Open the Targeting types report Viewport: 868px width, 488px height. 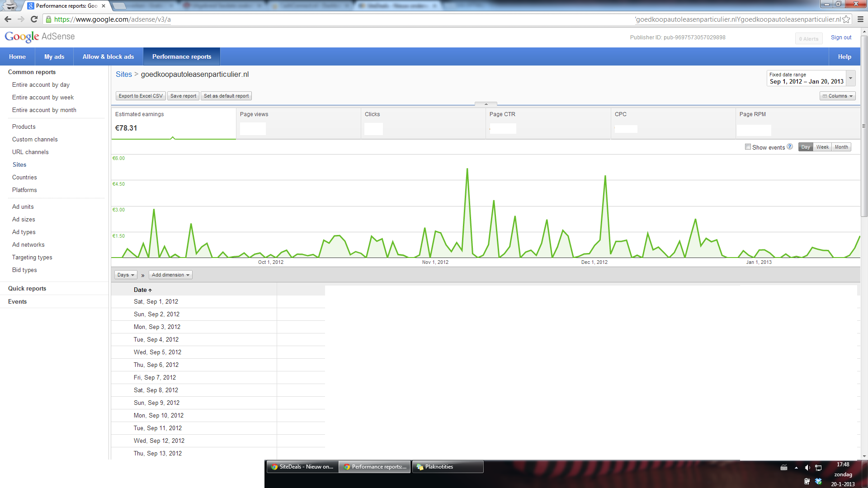[32, 257]
